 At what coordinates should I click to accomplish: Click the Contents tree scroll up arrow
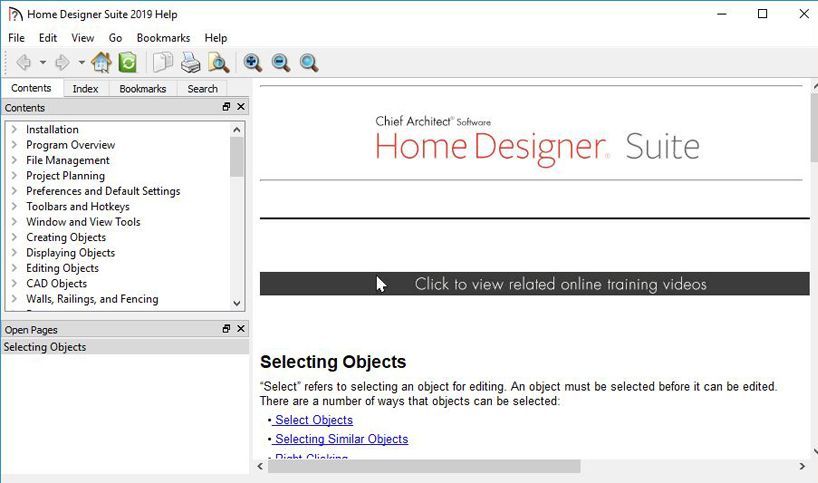[x=237, y=129]
